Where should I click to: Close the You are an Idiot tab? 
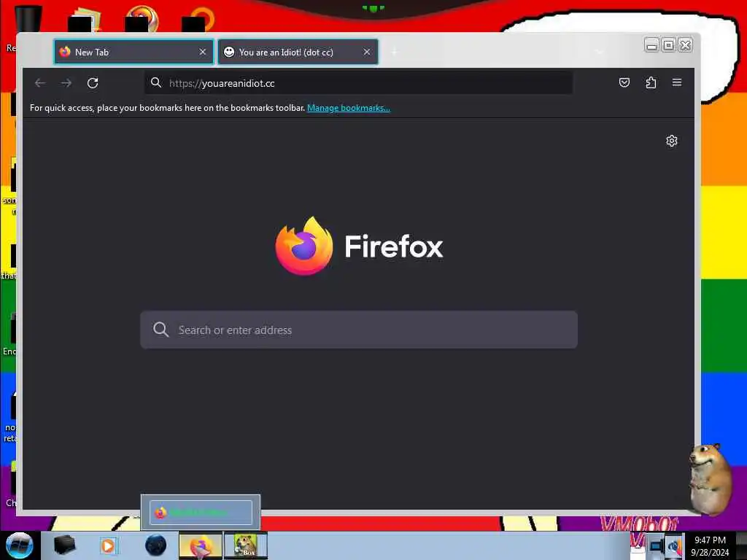pos(367,52)
